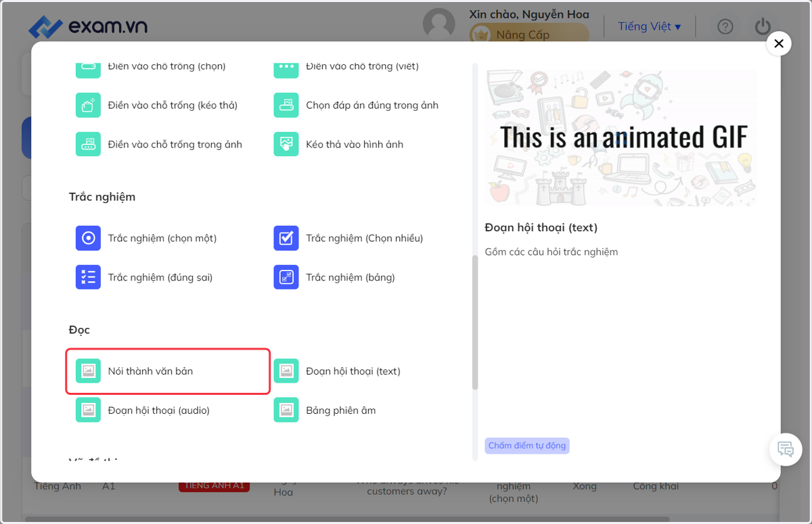Click the 'Đoạn hội thoại (audio)' image icon
The height and width of the screenshot is (524, 812).
88,410
